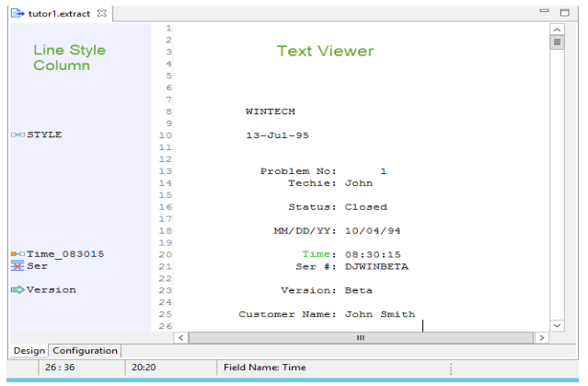The image size is (588, 386).
Task: Switch to the Design tab
Action: pyautogui.click(x=29, y=351)
